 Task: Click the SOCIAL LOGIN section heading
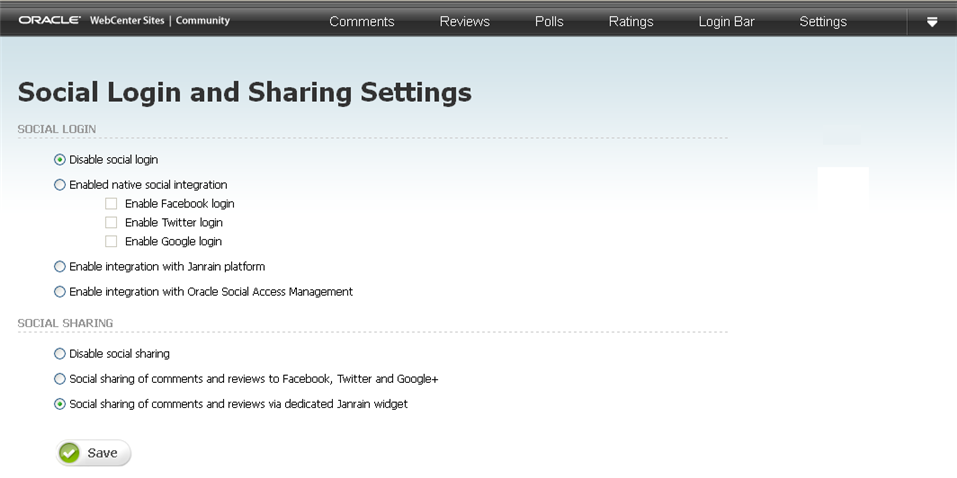click(x=57, y=129)
